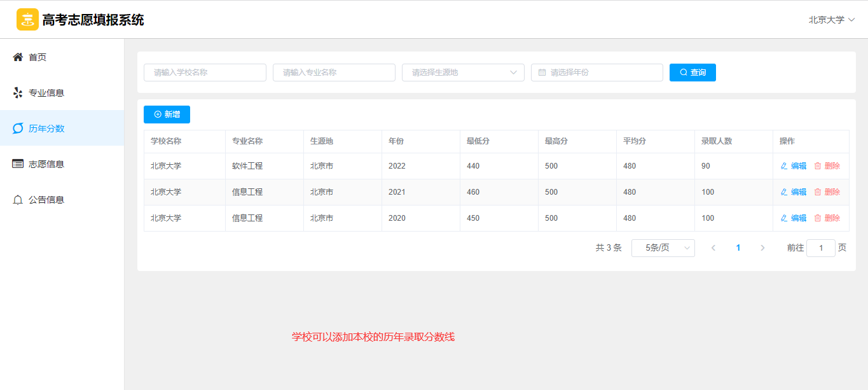Open the 志愿信息 menu item

click(x=46, y=164)
